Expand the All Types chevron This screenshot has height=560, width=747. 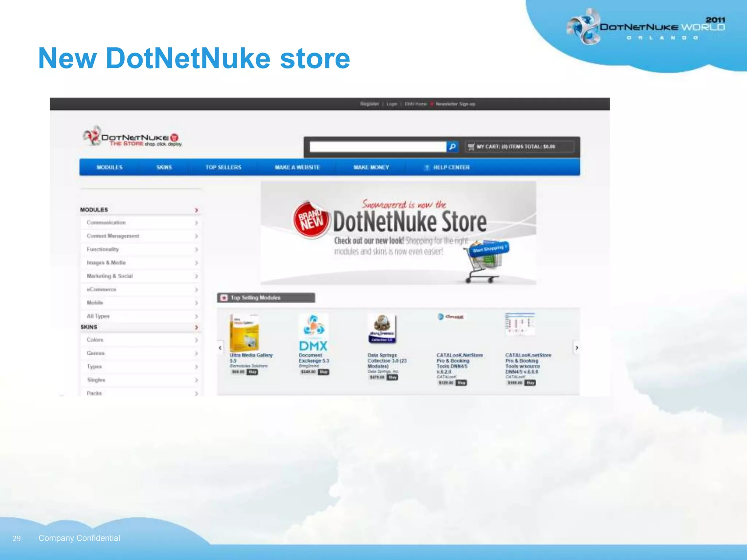click(196, 316)
